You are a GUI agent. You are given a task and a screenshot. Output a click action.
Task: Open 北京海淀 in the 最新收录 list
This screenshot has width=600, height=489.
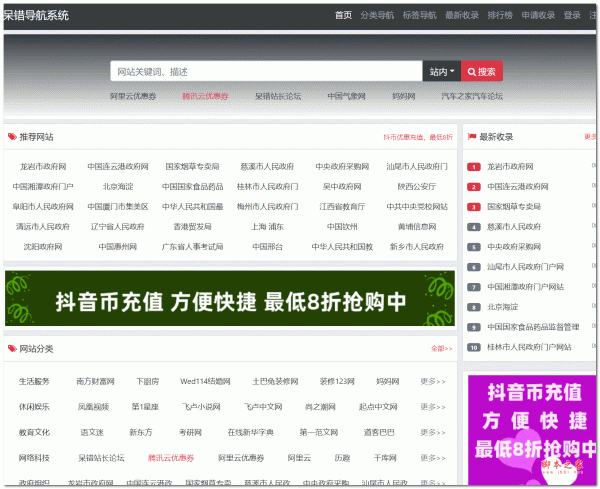tap(502, 307)
